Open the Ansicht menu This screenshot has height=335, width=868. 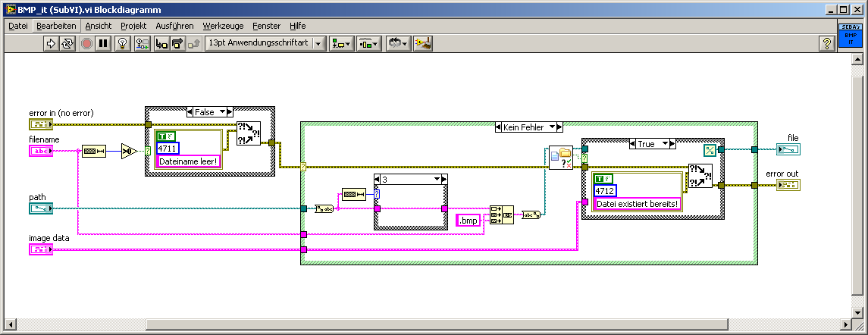point(99,26)
